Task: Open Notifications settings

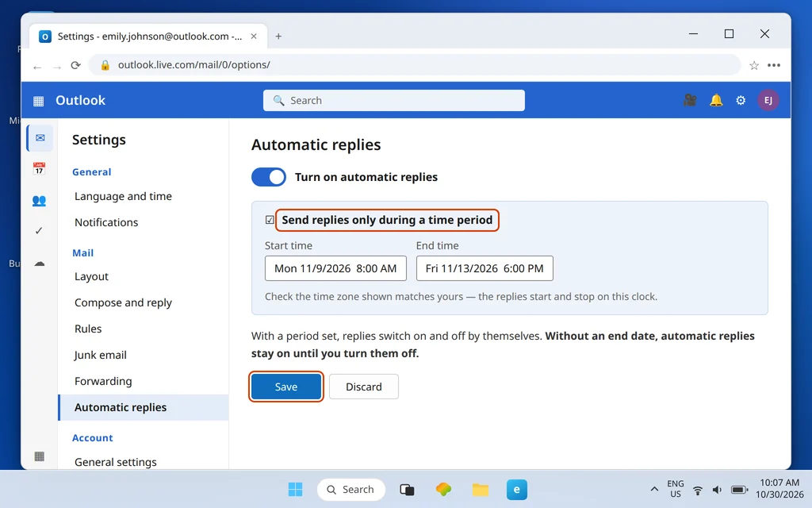Action: click(x=106, y=222)
